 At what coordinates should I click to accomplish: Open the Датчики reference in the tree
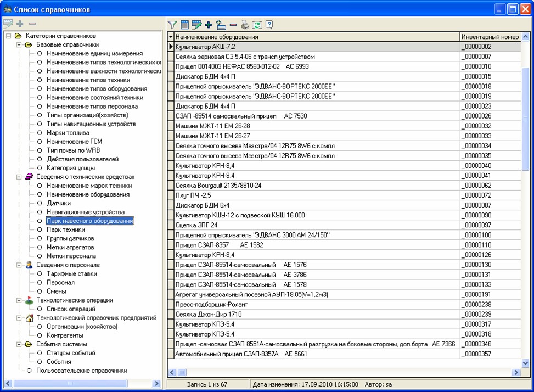tap(59, 203)
